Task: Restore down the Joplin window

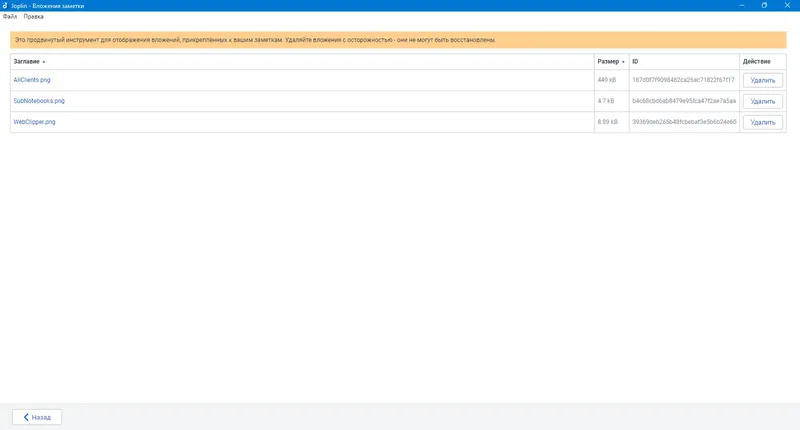Action: click(x=764, y=5)
